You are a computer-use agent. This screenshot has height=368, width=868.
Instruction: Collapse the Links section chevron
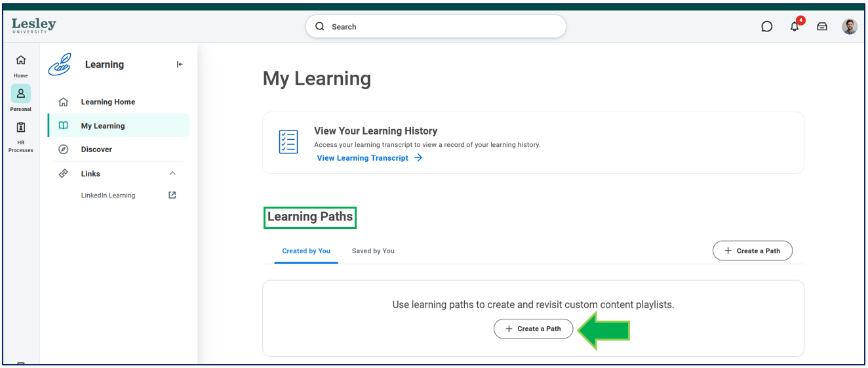(x=172, y=174)
